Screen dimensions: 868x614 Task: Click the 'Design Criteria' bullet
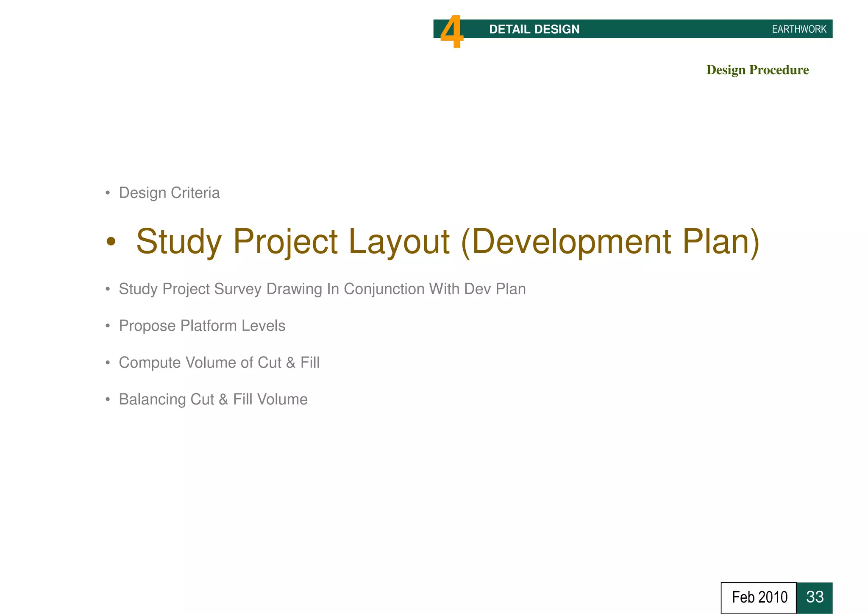(169, 193)
